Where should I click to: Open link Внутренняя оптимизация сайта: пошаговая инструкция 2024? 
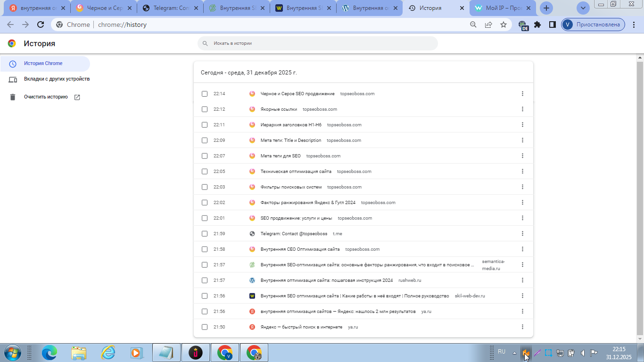click(327, 280)
